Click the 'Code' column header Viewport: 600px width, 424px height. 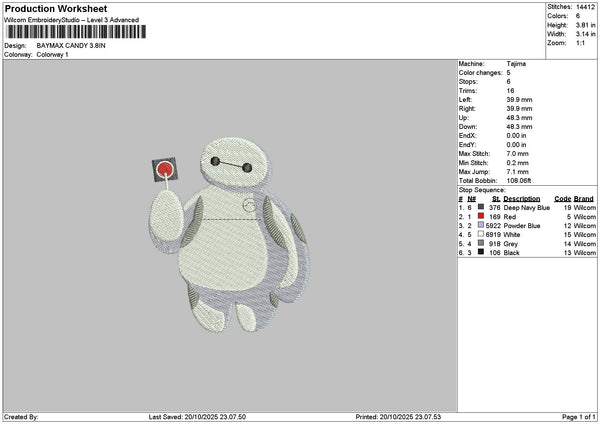tap(562, 199)
